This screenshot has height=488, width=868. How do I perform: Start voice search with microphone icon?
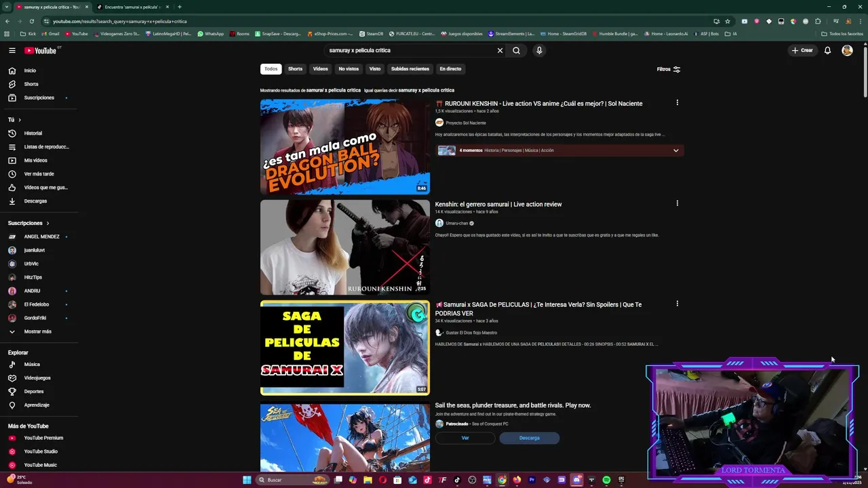point(539,50)
